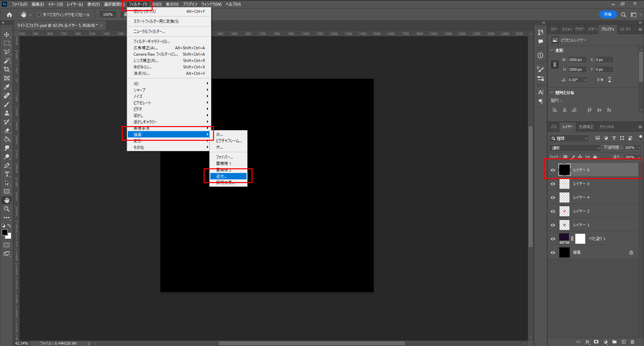This screenshot has height=346, width=644.
Task: Select the Move tool
Action: coord(7,35)
